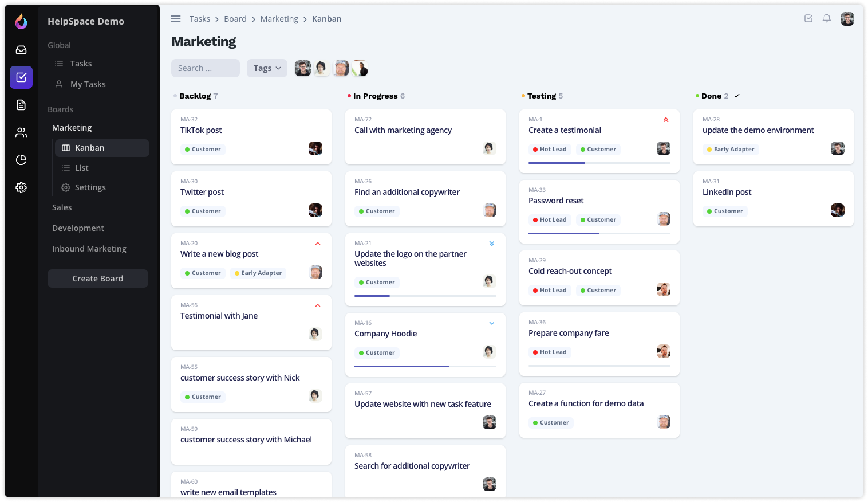Viewport: 868px width, 502px height.
Task: Open the reports pie chart icon
Action: coord(21,160)
